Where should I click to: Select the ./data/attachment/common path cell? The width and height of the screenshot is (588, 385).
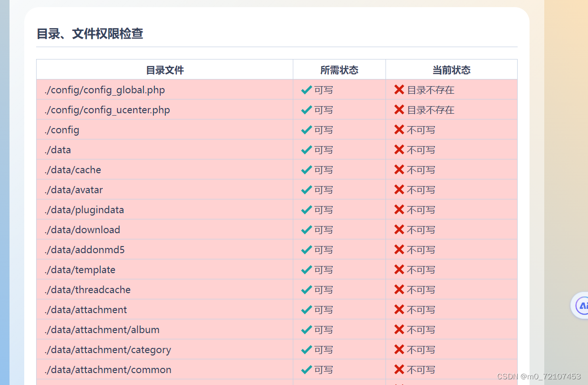pyautogui.click(x=164, y=369)
